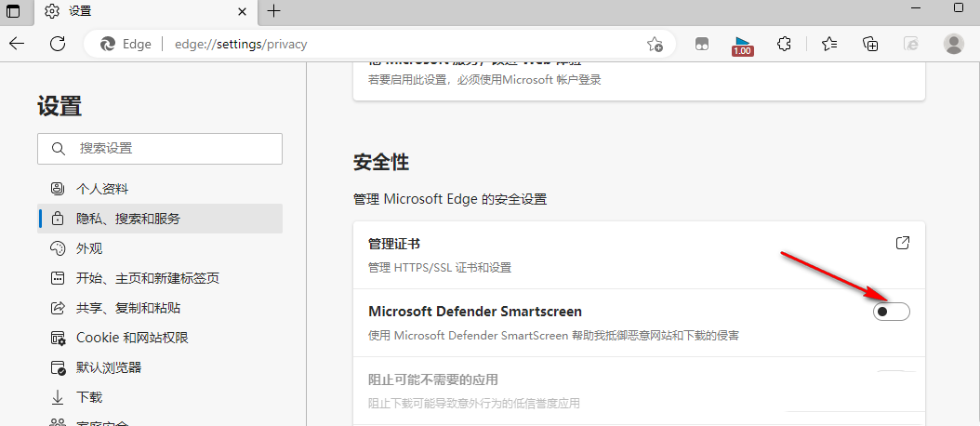Screen dimensions: 980x426
Task: Open the tab actions menu icon
Action: pos(13,10)
